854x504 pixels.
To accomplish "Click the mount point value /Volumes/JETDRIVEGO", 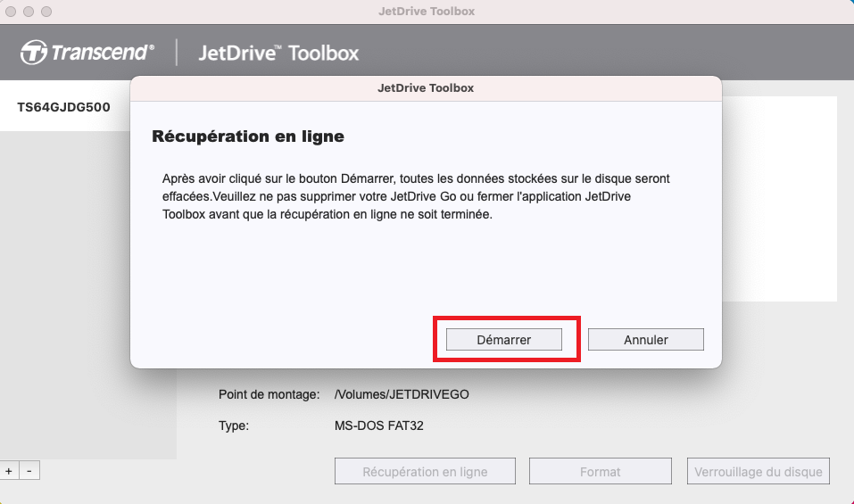I will tap(402, 394).
